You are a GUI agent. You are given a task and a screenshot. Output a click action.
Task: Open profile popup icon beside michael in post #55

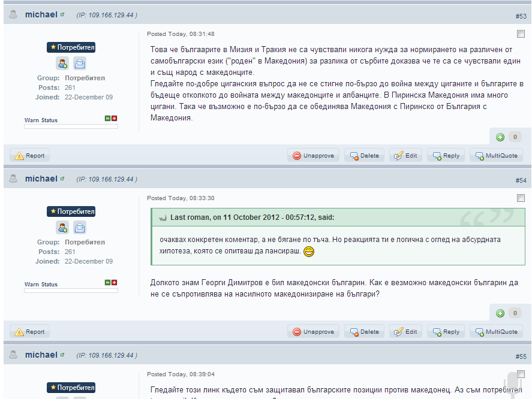[62, 355]
